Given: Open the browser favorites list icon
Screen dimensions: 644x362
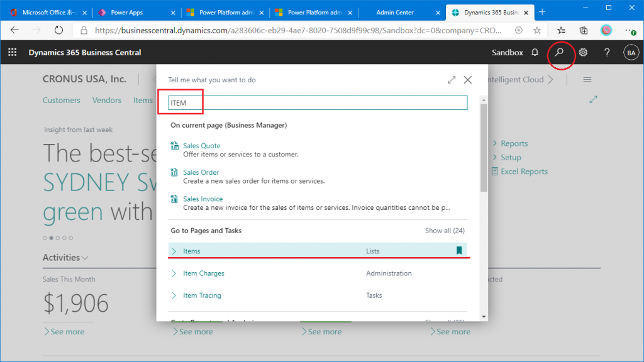Looking at the screenshot, I should coord(561,30).
